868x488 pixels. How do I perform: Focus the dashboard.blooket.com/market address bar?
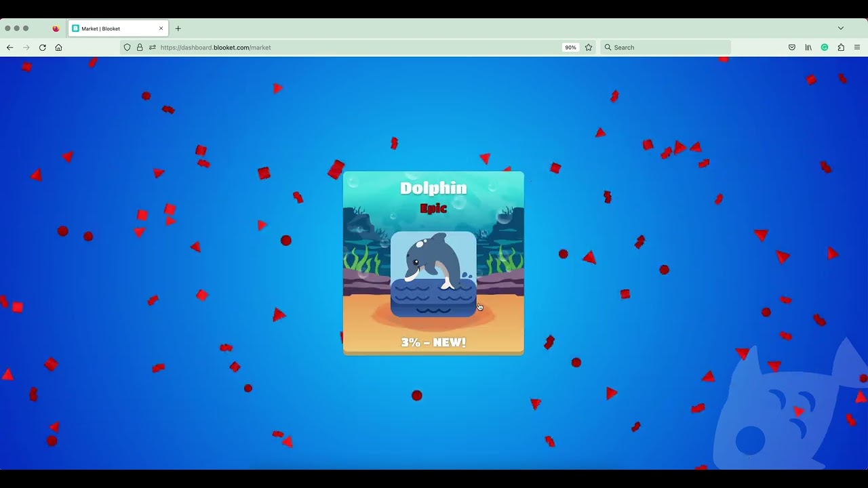357,47
